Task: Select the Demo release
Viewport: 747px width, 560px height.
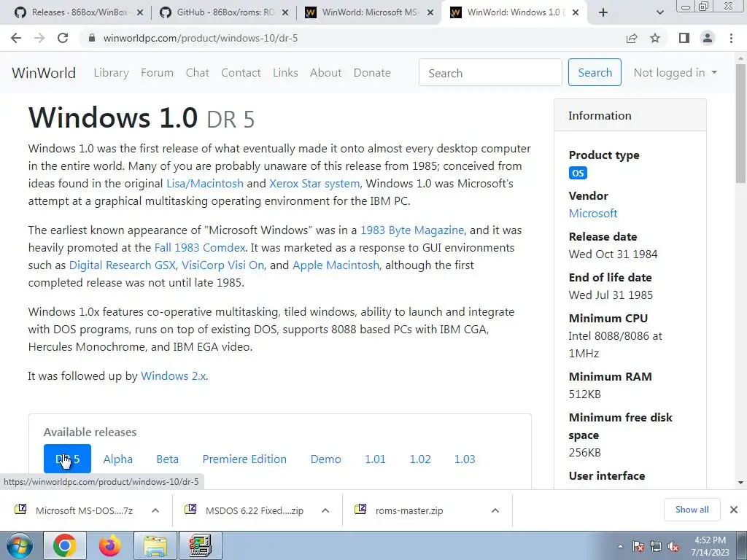Action: (x=326, y=459)
